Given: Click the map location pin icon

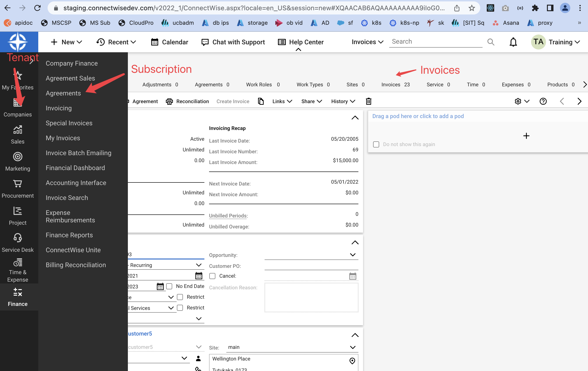Looking at the screenshot, I should (352, 361).
